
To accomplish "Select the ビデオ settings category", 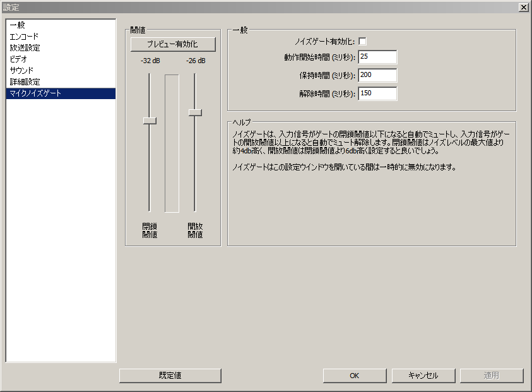I will pyautogui.click(x=19, y=59).
